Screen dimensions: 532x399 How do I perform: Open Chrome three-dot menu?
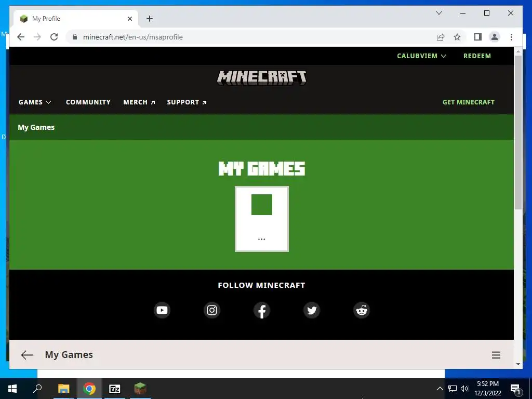point(511,37)
